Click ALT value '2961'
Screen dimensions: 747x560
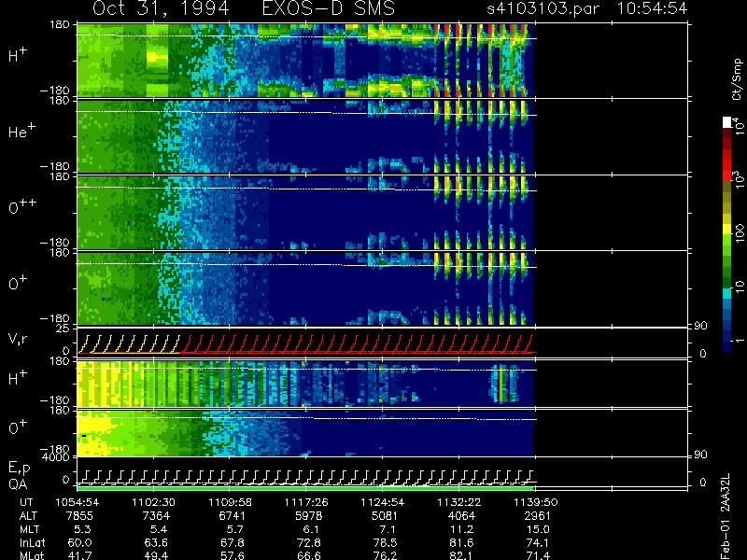[537, 516]
